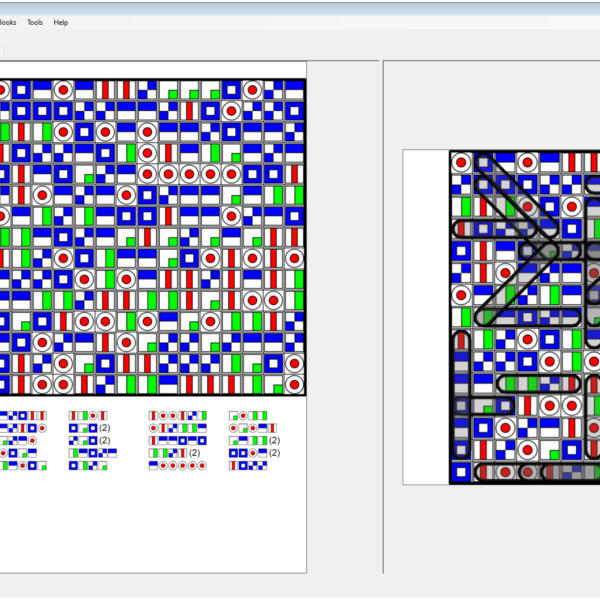The height and width of the screenshot is (600, 600).
Task: Click the blue square in the solution grid's bottom-left corner
Action: point(461,472)
